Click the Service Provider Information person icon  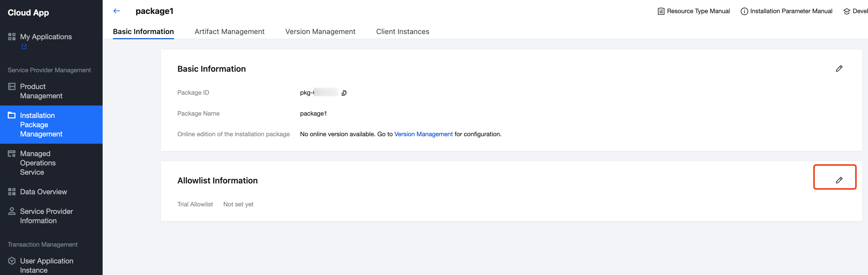coord(12,211)
